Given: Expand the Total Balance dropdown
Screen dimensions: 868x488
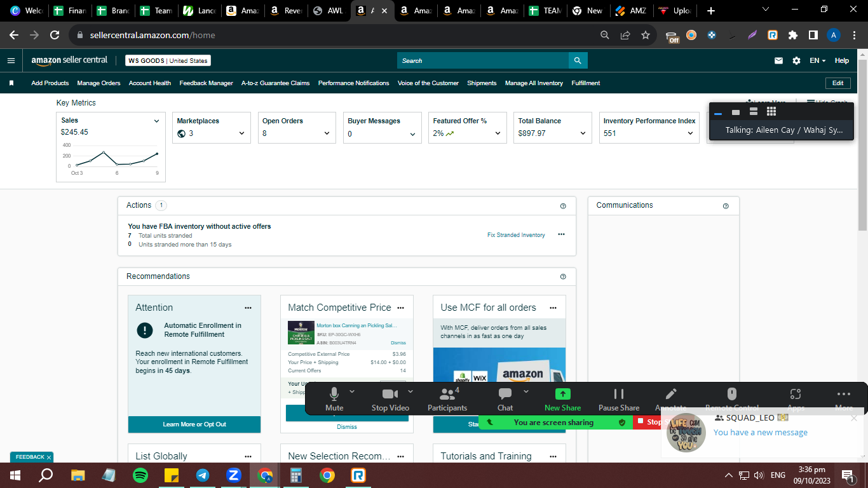Looking at the screenshot, I should point(583,133).
